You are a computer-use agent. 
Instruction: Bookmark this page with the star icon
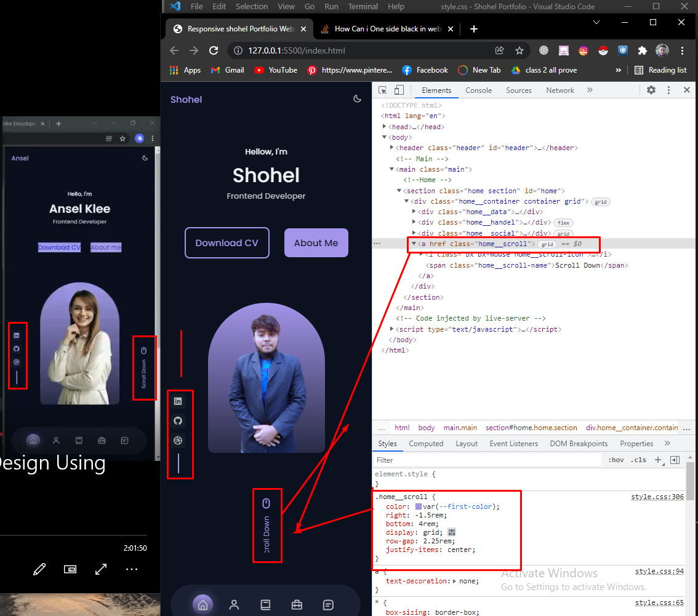(519, 50)
